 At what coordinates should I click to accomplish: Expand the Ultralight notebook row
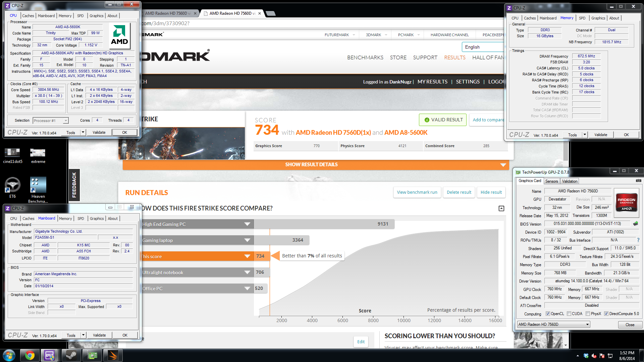tap(247, 273)
